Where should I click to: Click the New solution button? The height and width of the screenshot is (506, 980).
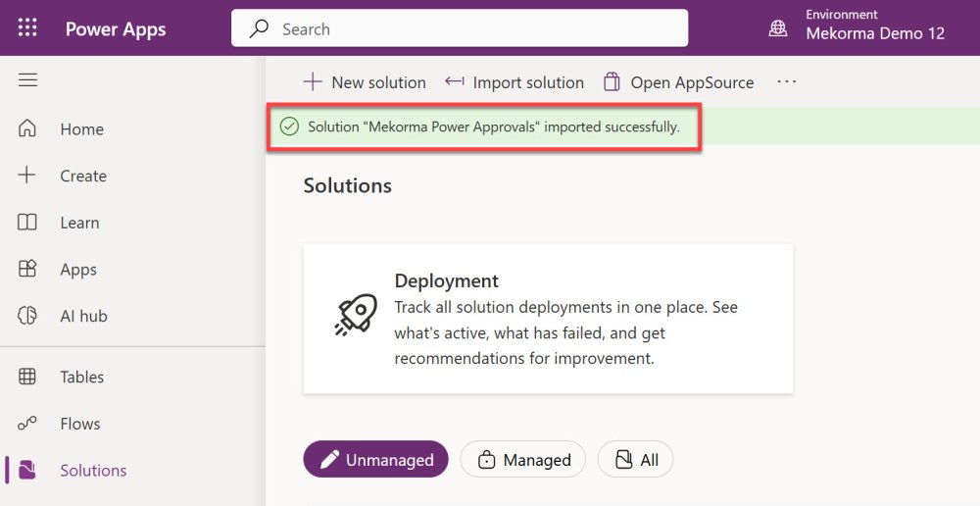pyautogui.click(x=364, y=82)
